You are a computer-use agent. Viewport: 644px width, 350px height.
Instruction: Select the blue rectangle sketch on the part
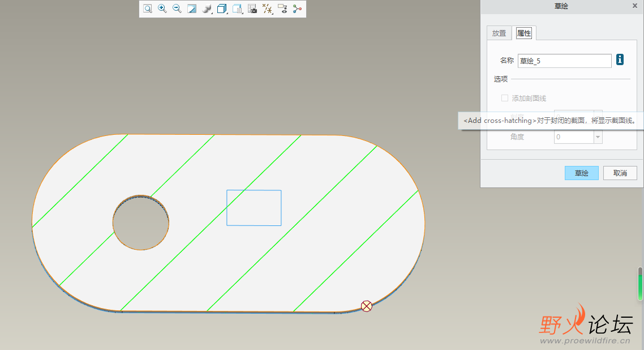[254, 208]
